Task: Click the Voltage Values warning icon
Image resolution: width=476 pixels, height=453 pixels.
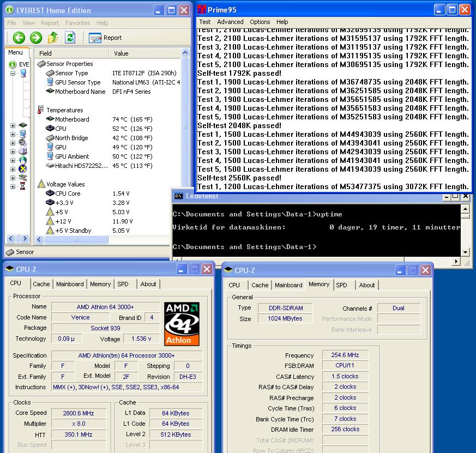Action: click(41, 184)
